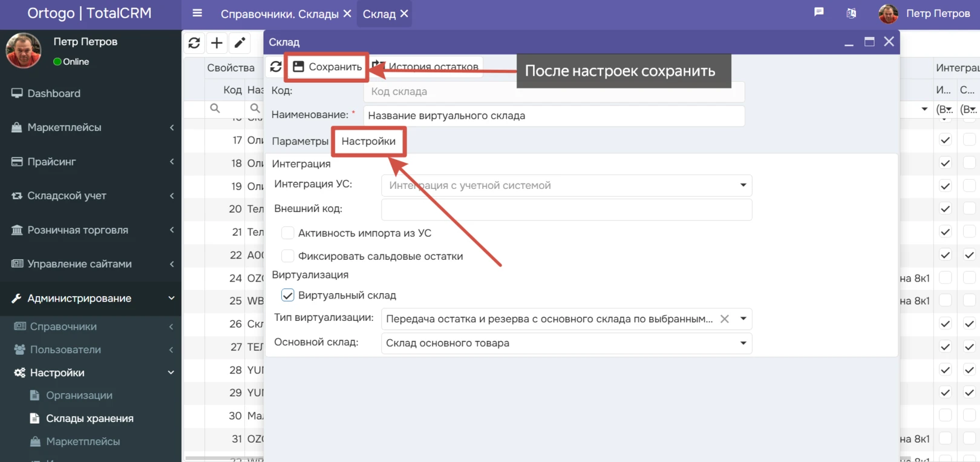Toggle second integration checkbox in row 28
This screenshot has height=462, width=980.
(x=969, y=370)
